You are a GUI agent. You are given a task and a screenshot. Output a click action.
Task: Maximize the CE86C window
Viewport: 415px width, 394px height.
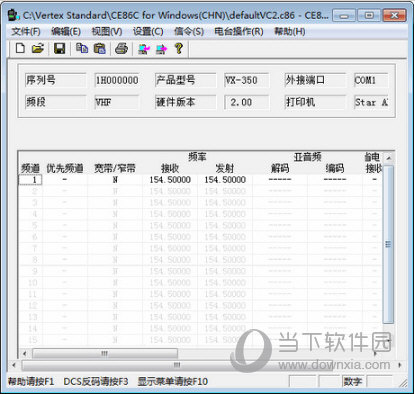pos(369,15)
